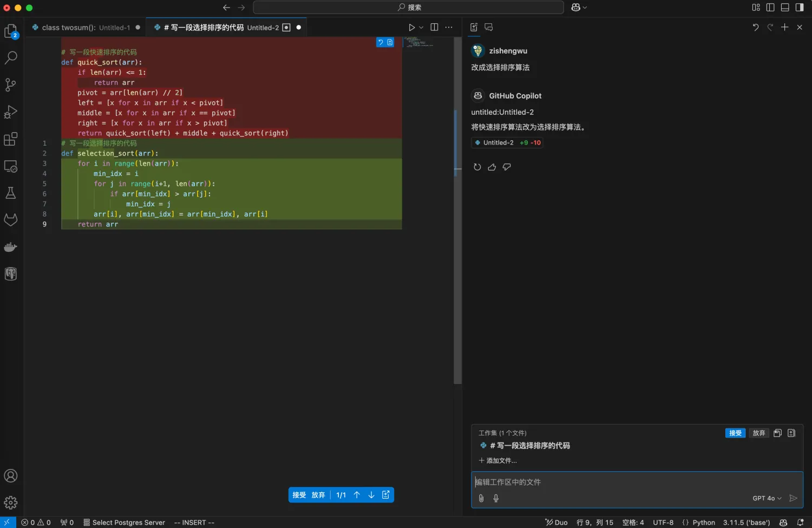Open editor more actions ellipsis menu

pos(449,27)
